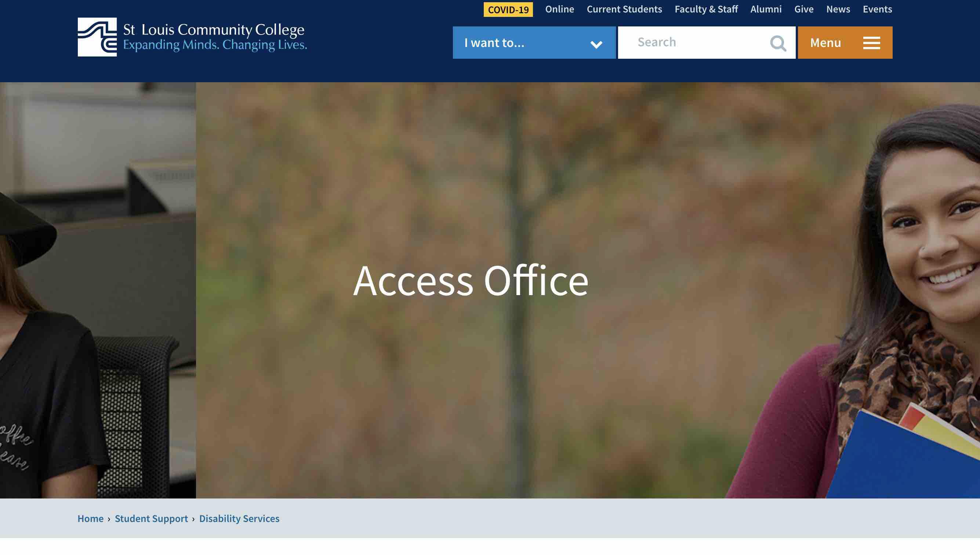
Task: Click the St. Louis Community College logo
Action: 192,37
